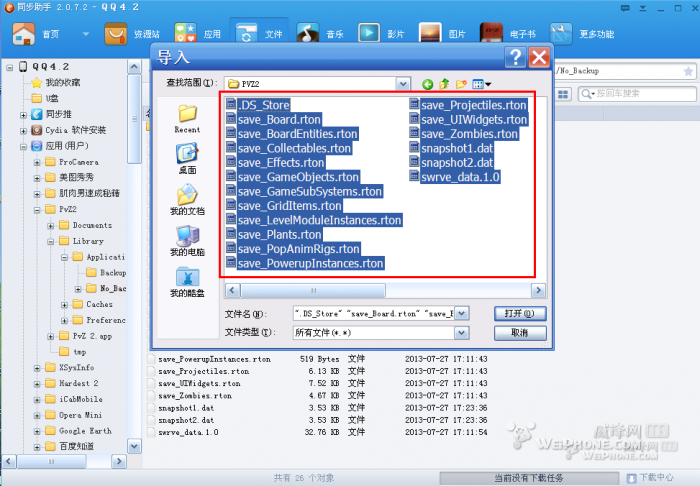Select save_Board.rton in dialog
Viewport: 700px width, 486px height.
274,120
